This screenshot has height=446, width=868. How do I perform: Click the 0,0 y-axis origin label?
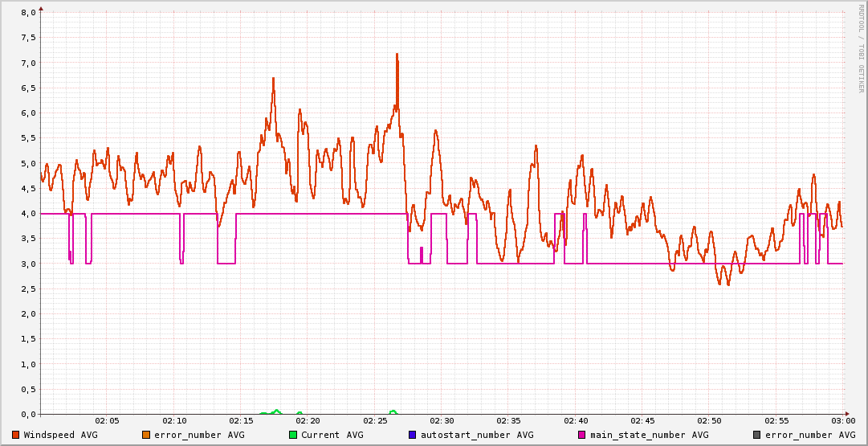tap(28, 414)
